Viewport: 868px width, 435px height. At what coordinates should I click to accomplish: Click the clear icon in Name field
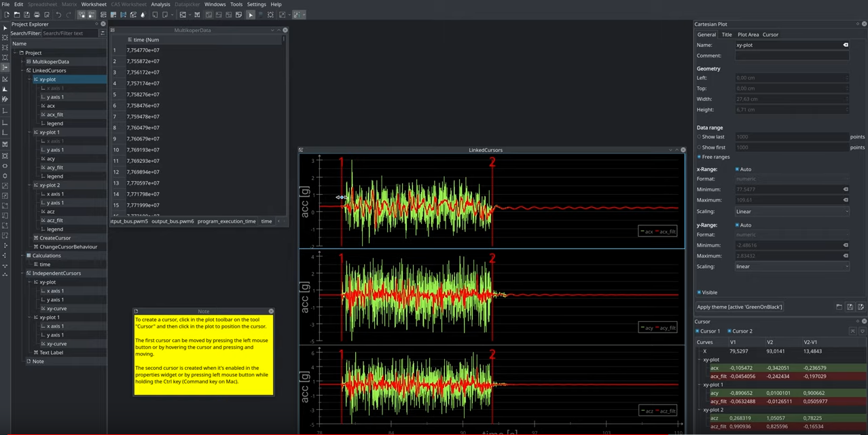click(x=846, y=45)
